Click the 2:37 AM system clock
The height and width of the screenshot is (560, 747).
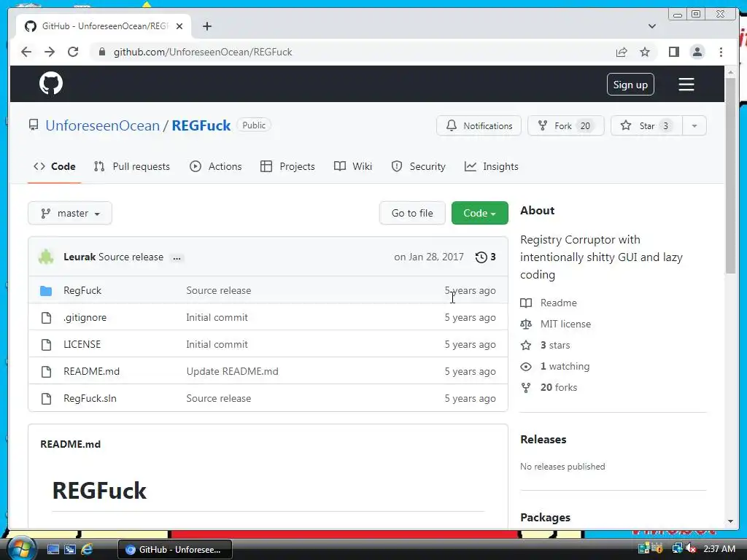719,549
